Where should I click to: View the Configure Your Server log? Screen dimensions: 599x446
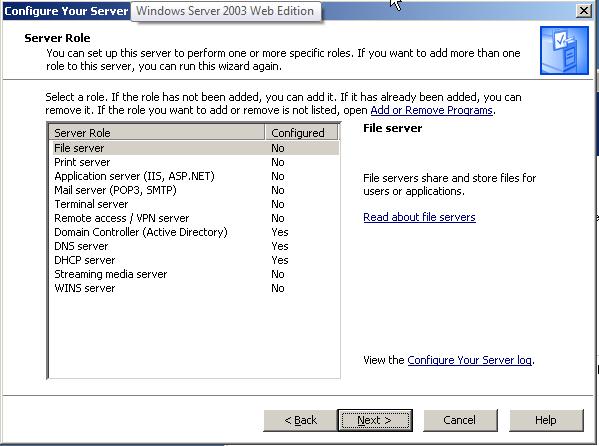point(469,360)
